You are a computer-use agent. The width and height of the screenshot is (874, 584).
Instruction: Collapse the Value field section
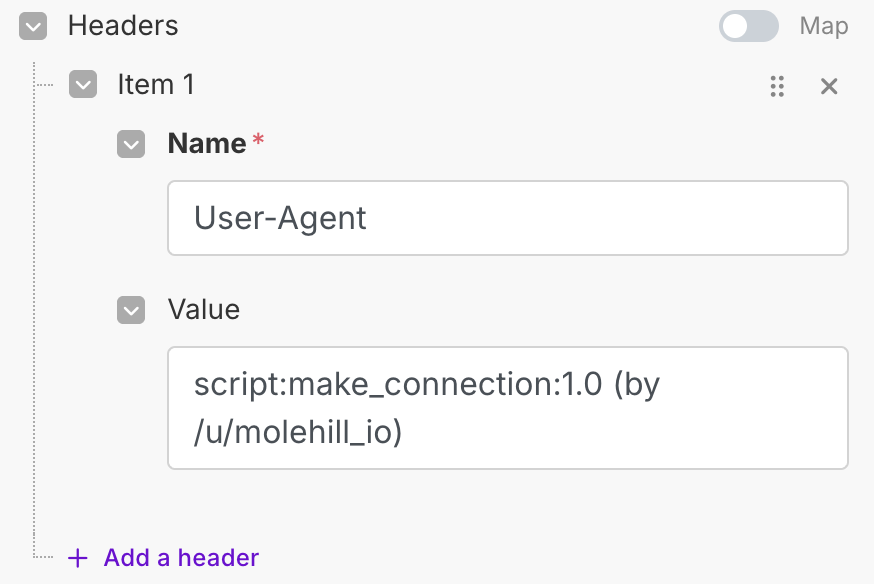(131, 310)
